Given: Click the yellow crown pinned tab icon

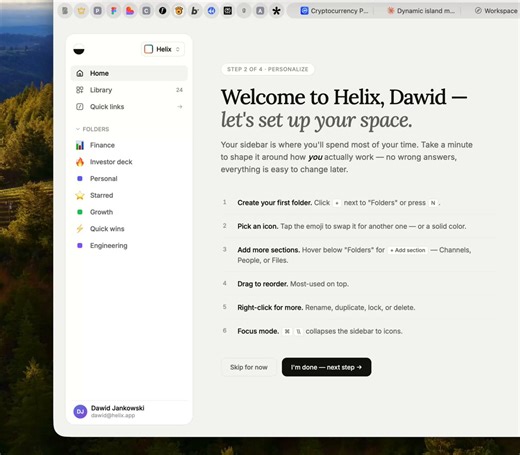Looking at the screenshot, I should point(81,11).
